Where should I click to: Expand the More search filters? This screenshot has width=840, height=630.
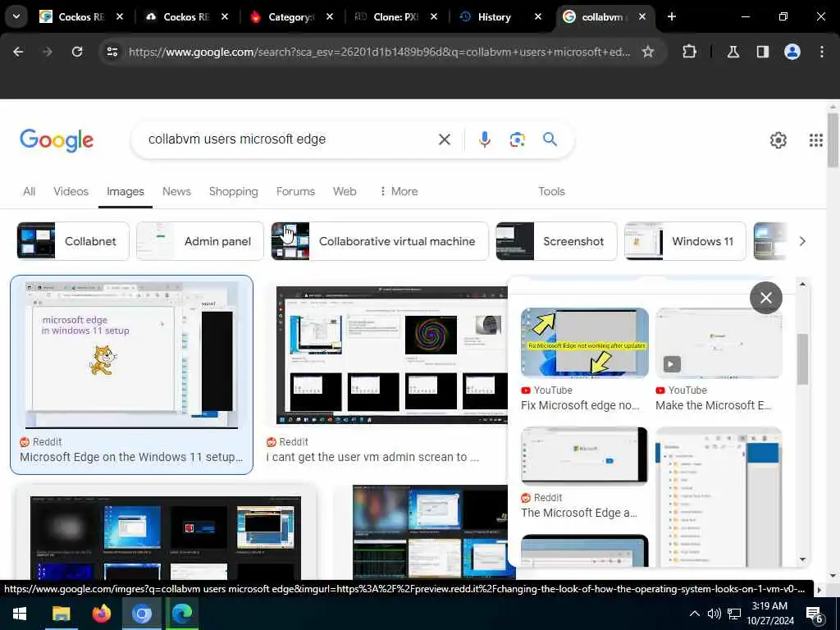[399, 191]
